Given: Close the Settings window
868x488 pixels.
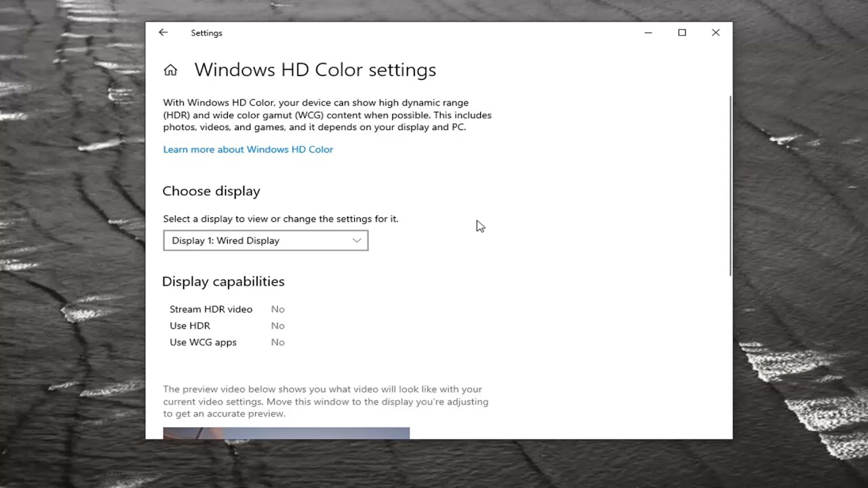Looking at the screenshot, I should pyautogui.click(x=715, y=33).
